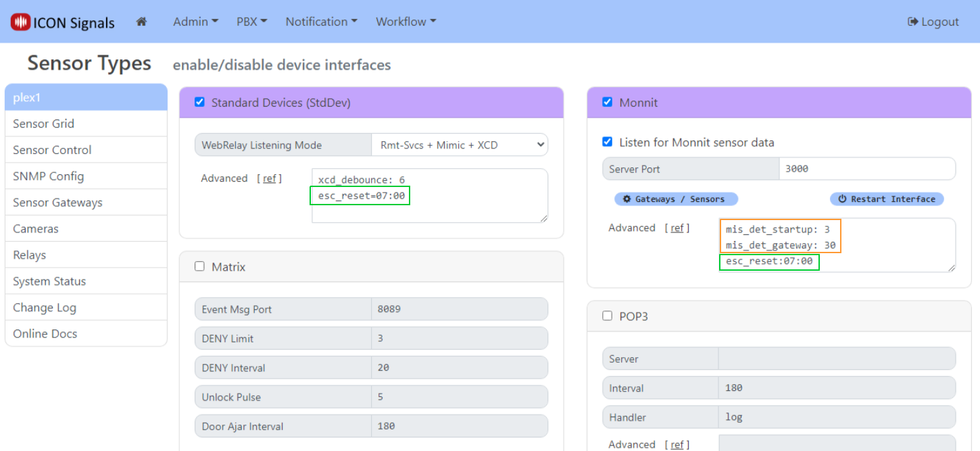Open Gateways / Sensors settings
This screenshot has width=980, height=451.
point(675,199)
